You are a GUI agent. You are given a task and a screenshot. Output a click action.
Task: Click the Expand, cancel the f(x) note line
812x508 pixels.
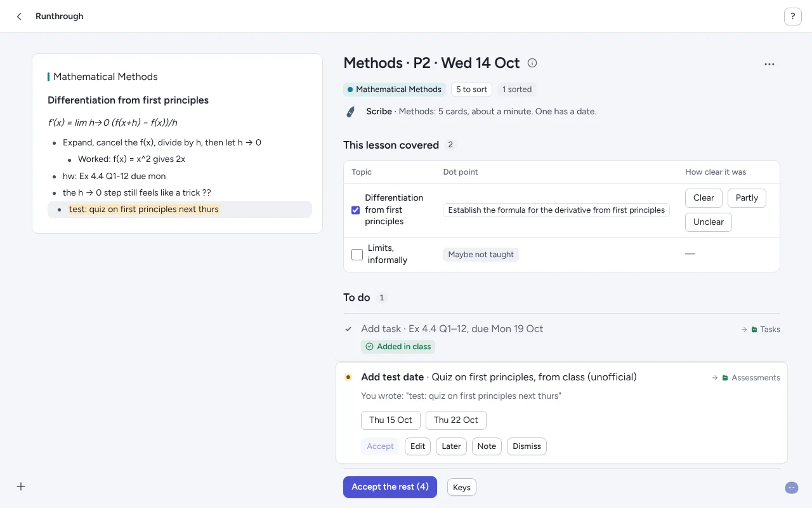click(162, 142)
